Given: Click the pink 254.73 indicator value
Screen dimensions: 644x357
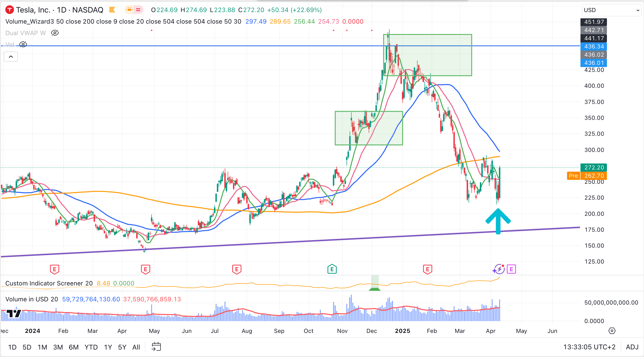Looking at the screenshot, I should pyautogui.click(x=328, y=21).
